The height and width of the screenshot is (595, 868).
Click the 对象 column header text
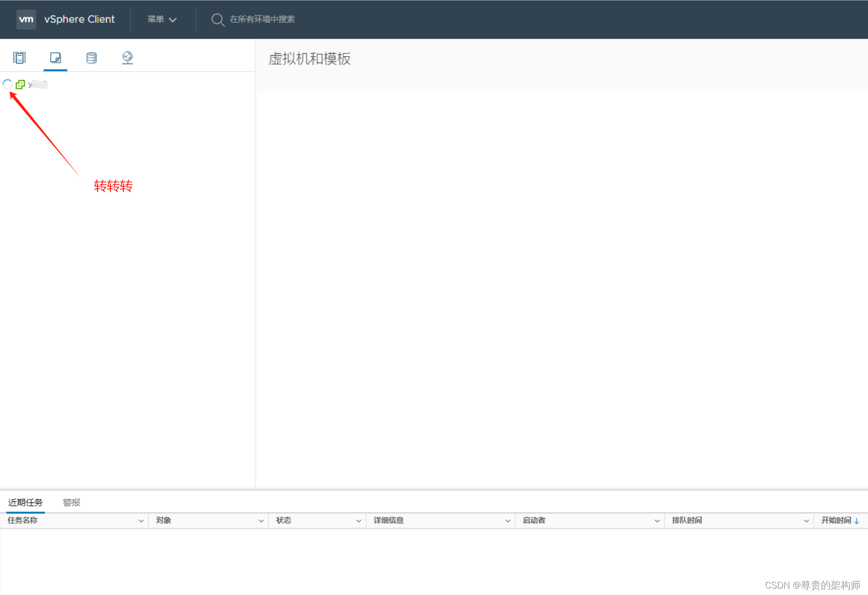pyautogui.click(x=164, y=520)
